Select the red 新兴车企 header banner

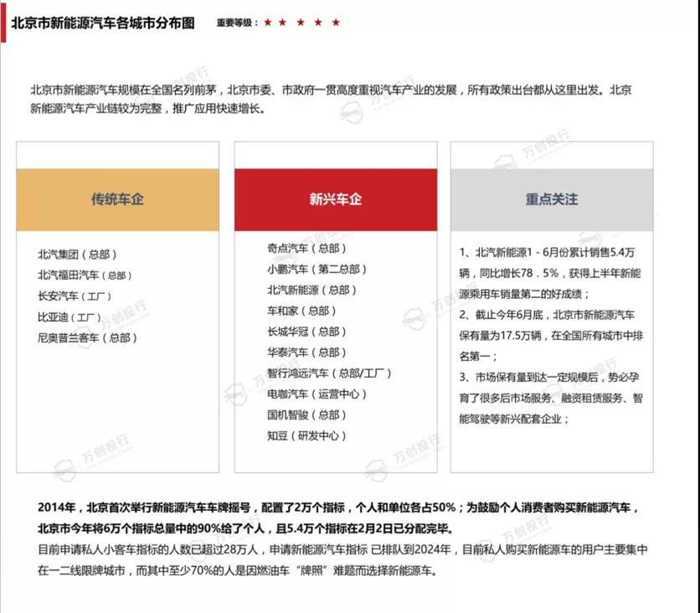pyautogui.click(x=335, y=200)
